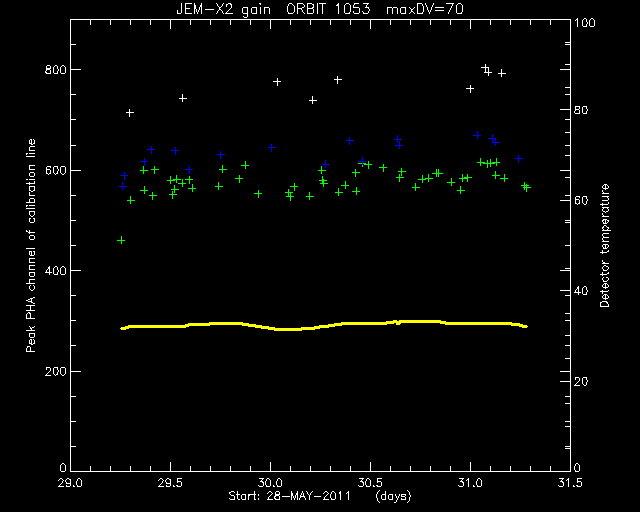
Task: Select the 60 label on right axis
Action: click(x=581, y=200)
